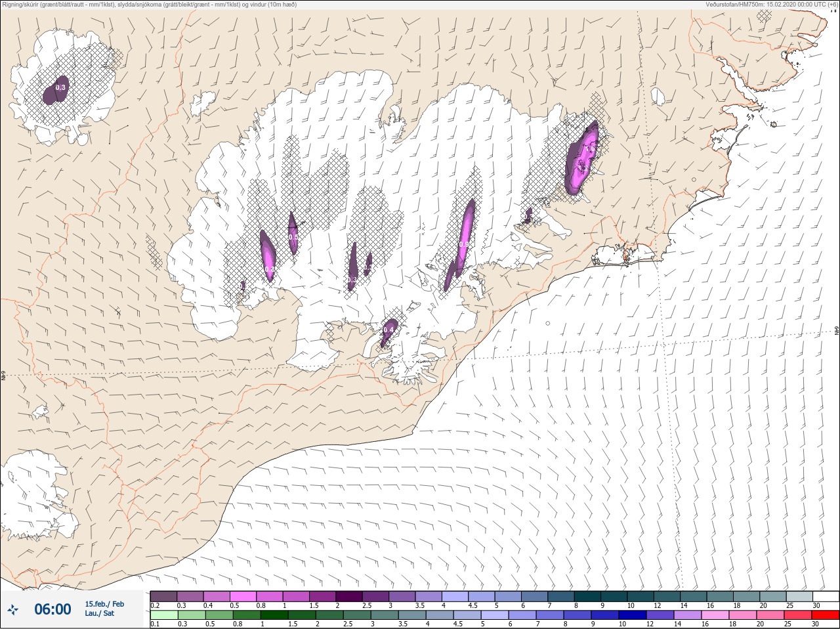840x629 pixels.
Task: Select the 06:00 forecast time label
Action: 52,609
